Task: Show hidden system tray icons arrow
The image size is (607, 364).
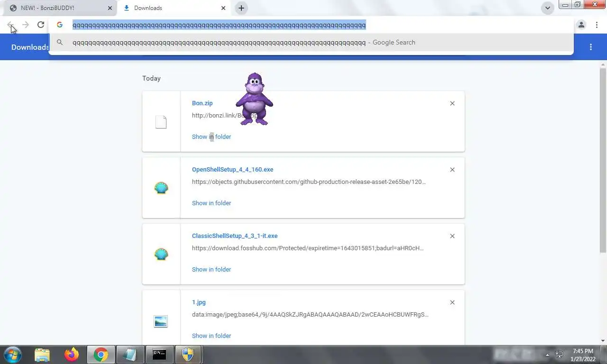Action: 547,355
